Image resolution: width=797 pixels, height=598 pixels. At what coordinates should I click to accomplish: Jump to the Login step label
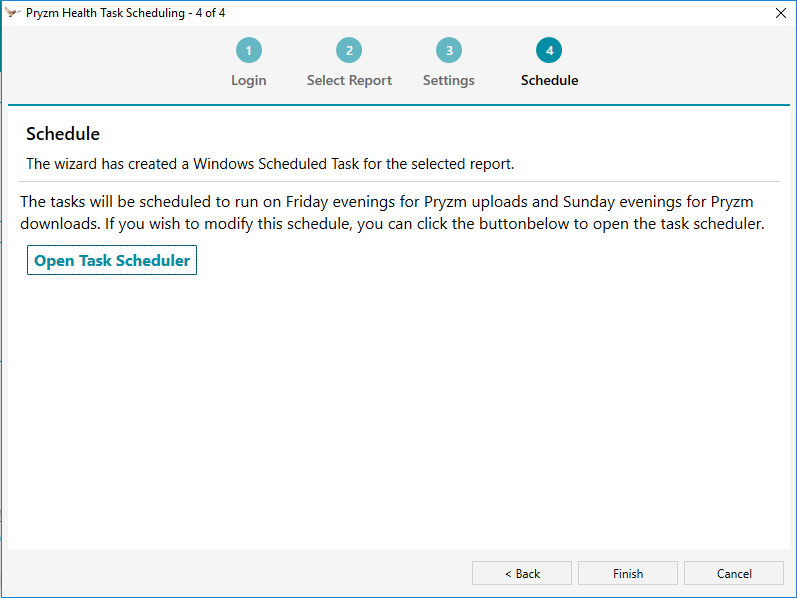[249, 80]
